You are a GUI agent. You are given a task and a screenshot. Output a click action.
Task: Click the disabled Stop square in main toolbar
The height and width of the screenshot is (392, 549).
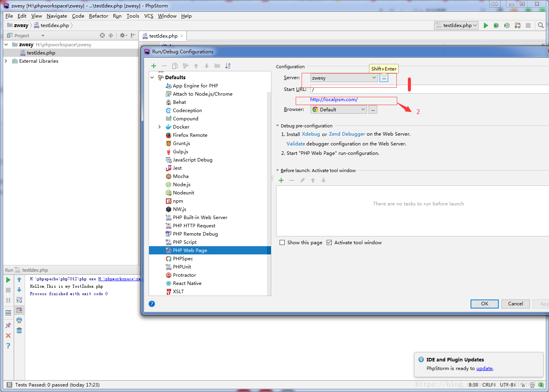[528, 25]
